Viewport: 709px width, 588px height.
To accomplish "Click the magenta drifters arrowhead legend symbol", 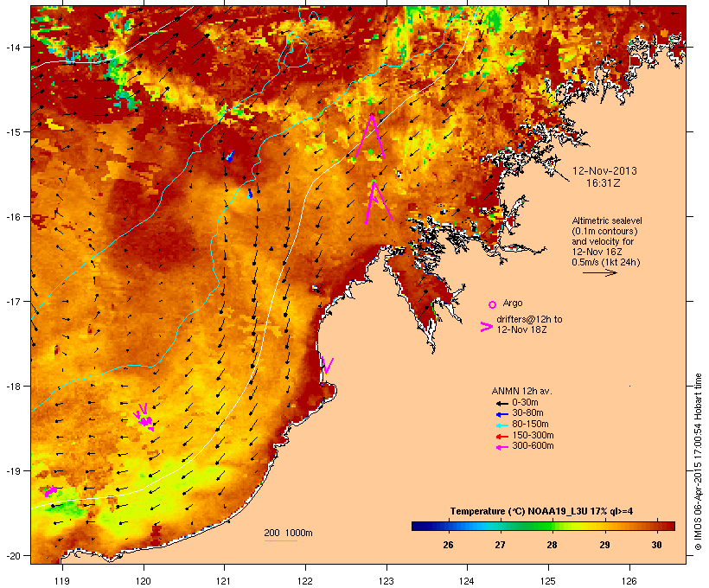I will pyautogui.click(x=486, y=327).
